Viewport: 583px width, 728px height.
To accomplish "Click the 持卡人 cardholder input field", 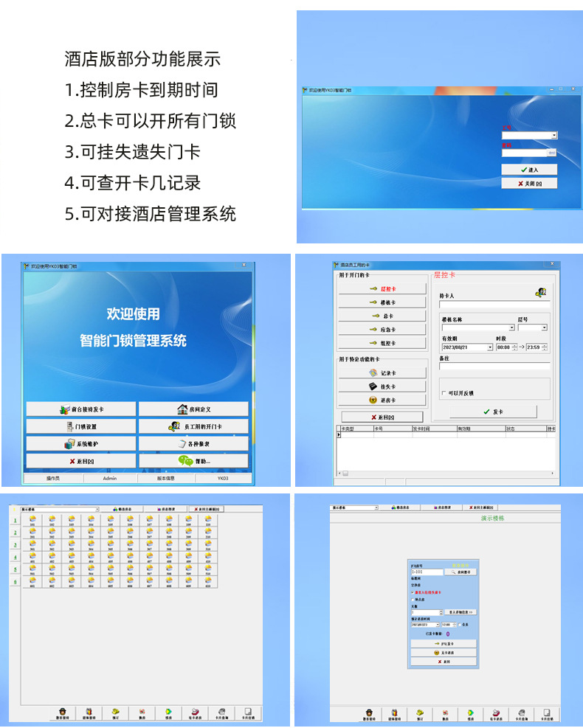I will click(x=494, y=304).
